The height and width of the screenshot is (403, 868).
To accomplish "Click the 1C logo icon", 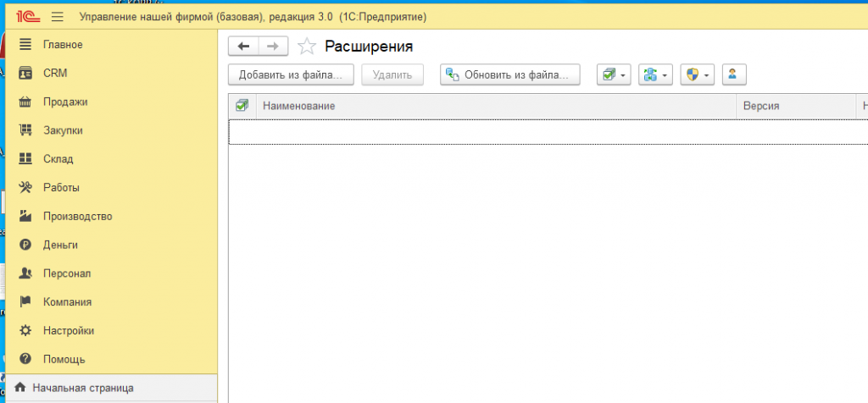I will coord(27,17).
